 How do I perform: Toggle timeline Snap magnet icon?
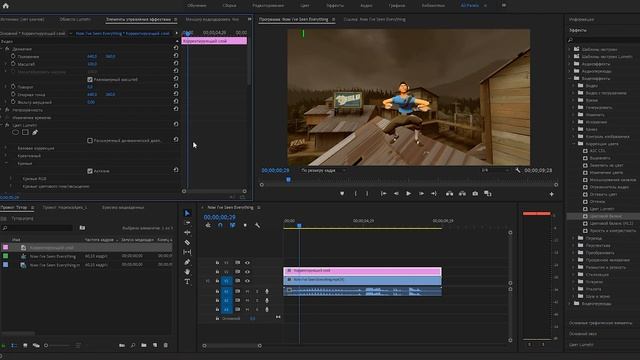[x=220, y=225]
